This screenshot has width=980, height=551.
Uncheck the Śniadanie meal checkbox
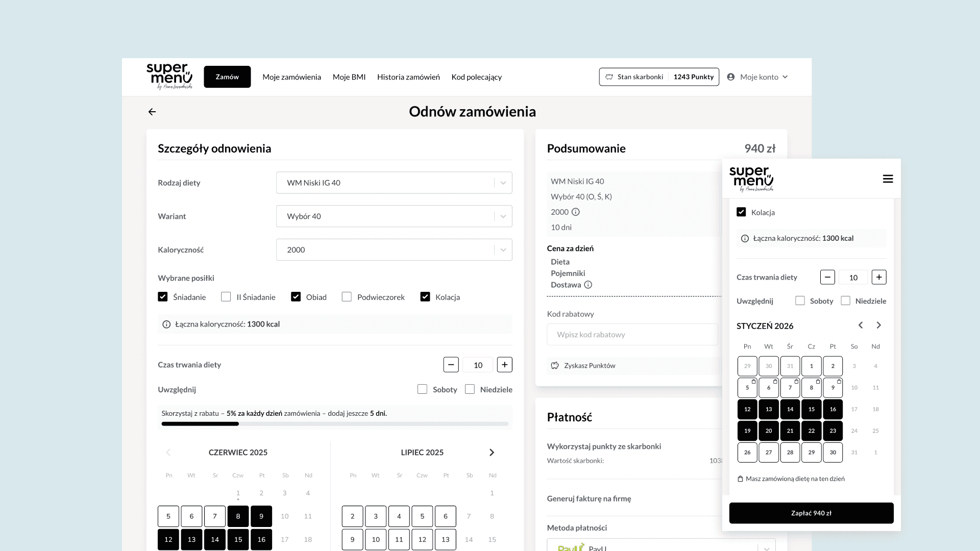pos(163,297)
